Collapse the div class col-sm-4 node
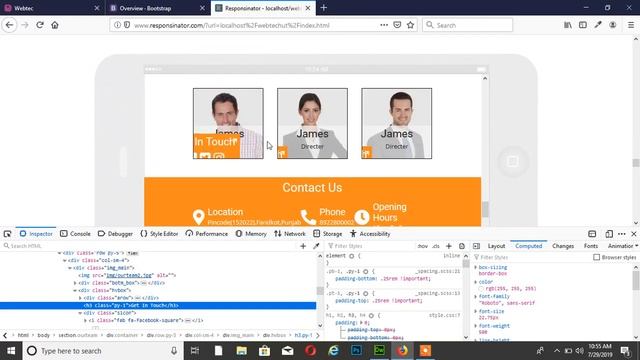640x360 pixels. (x=65, y=260)
